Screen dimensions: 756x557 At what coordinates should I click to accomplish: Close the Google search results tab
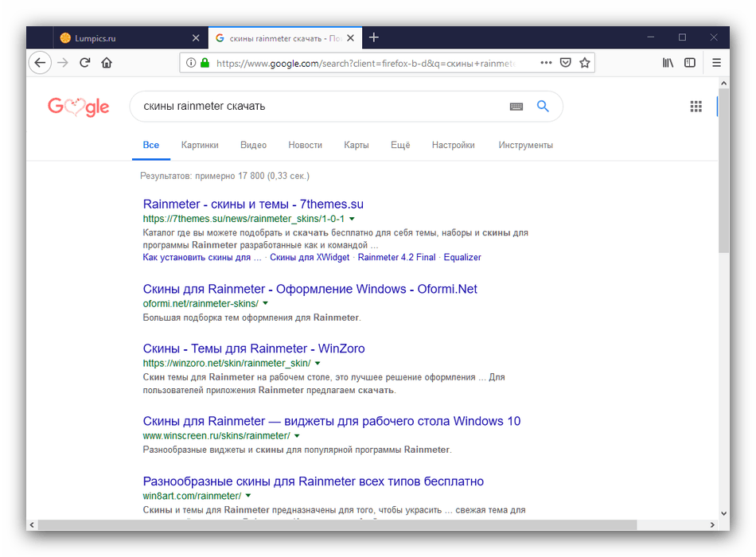350,37
